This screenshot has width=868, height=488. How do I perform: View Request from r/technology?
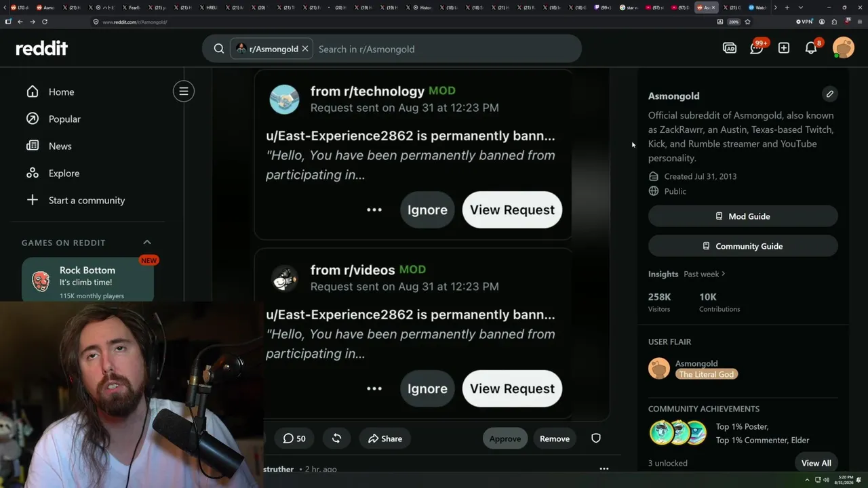click(x=512, y=209)
